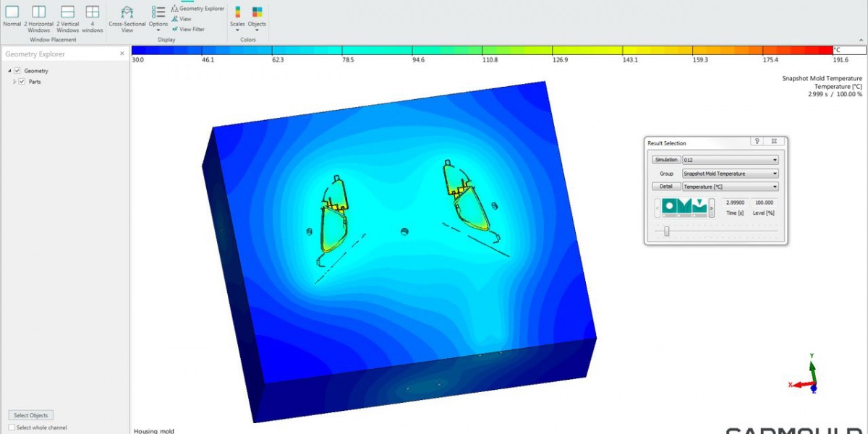
Task: Choose the 4 windows layout icon
Action: tap(92, 12)
